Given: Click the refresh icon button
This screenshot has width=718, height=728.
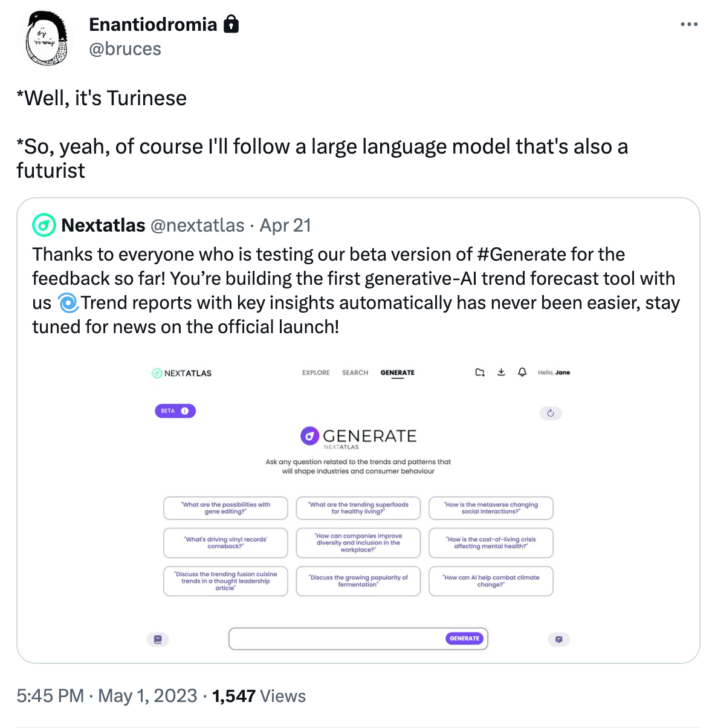Looking at the screenshot, I should point(550,413).
